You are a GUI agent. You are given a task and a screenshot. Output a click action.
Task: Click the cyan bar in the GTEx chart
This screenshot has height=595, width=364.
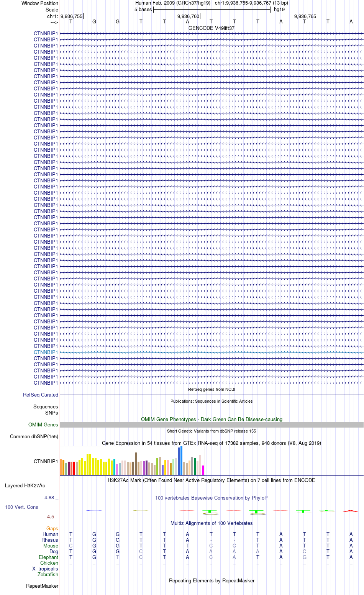click(114, 467)
